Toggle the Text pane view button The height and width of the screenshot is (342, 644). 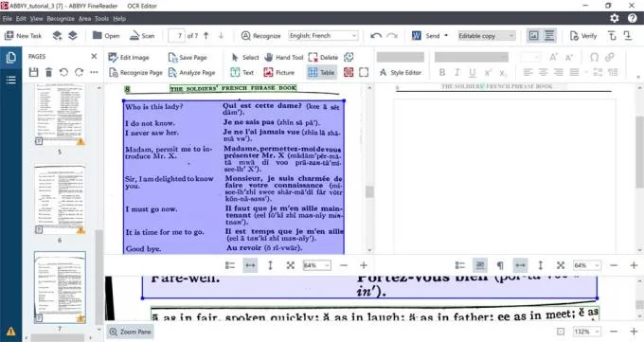(549, 36)
